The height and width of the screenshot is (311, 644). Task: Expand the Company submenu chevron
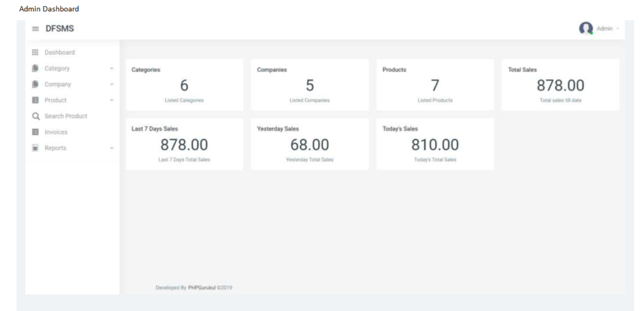click(x=112, y=85)
